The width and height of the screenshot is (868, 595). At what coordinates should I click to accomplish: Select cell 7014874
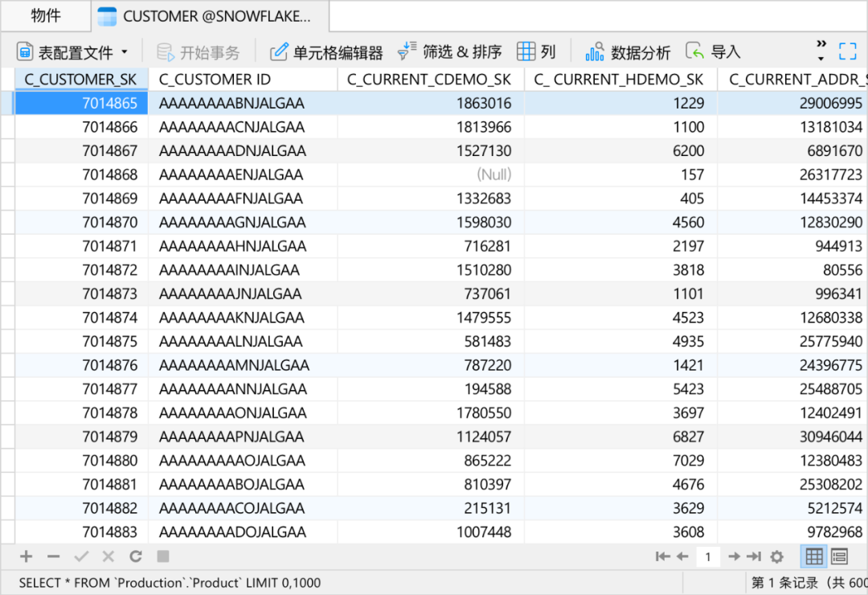[x=81, y=318]
